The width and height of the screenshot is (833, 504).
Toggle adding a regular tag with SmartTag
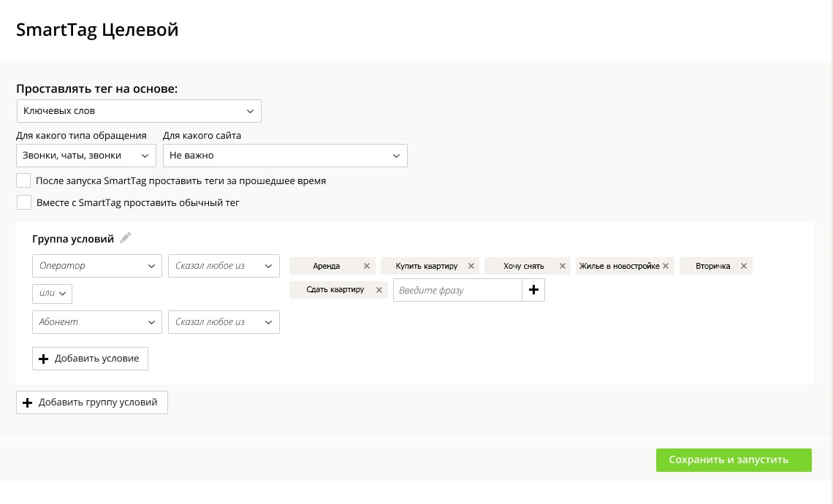24,202
